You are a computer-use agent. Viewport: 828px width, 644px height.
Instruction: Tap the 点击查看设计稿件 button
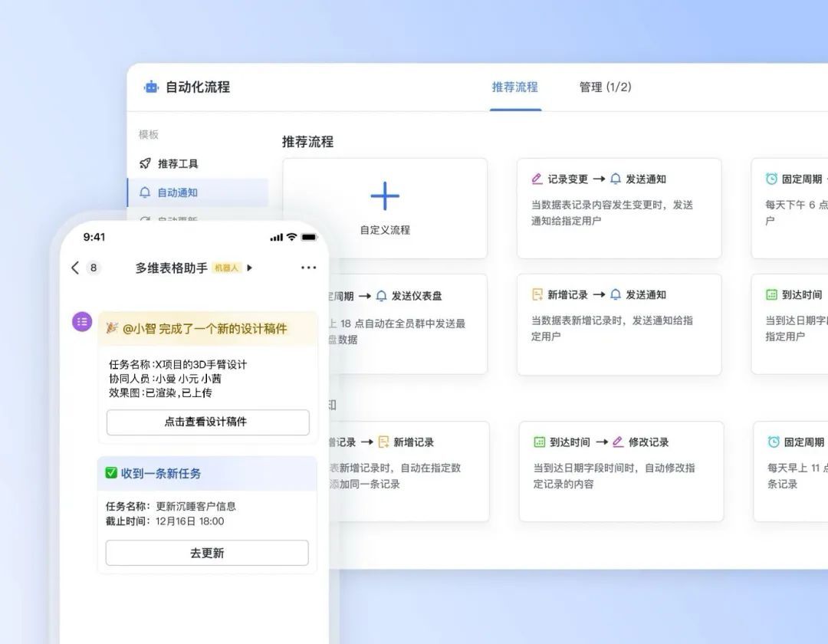pyautogui.click(x=208, y=422)
